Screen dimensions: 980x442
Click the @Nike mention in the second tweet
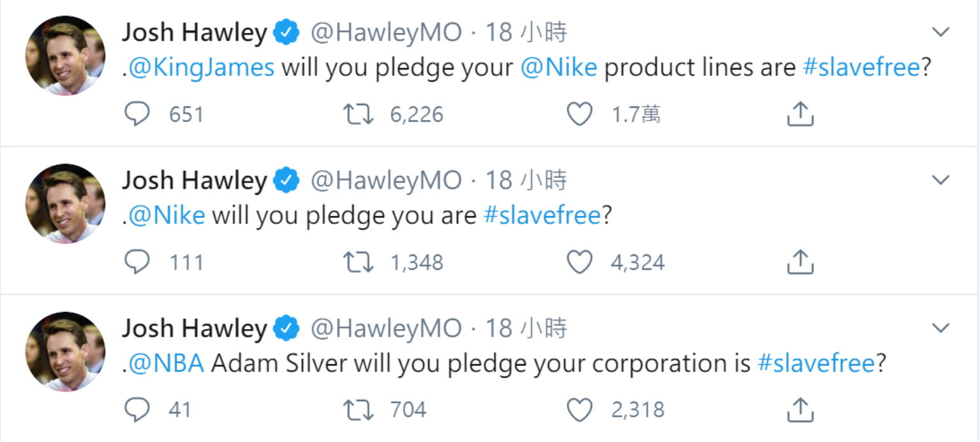167,216
